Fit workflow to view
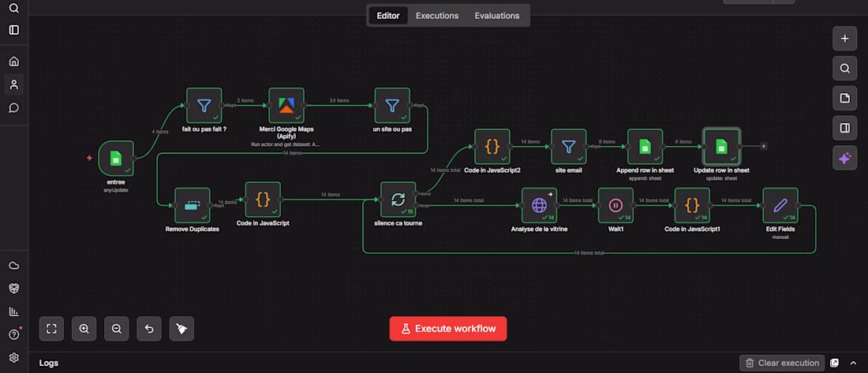Image resolution: width=868 pixels, height=373 pixels. pyautogui.click(x=51, y=329)
